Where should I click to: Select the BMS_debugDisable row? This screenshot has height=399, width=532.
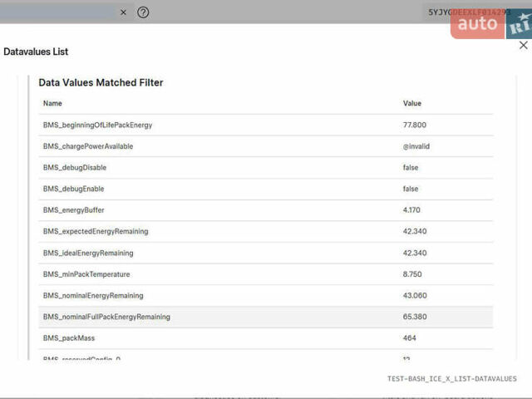point(75,167)
